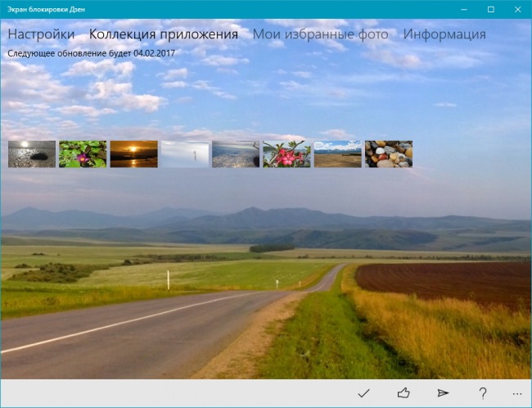Select the sun over water stone thumbnail
Screen dimensions: 532x408
pos(32,154)
